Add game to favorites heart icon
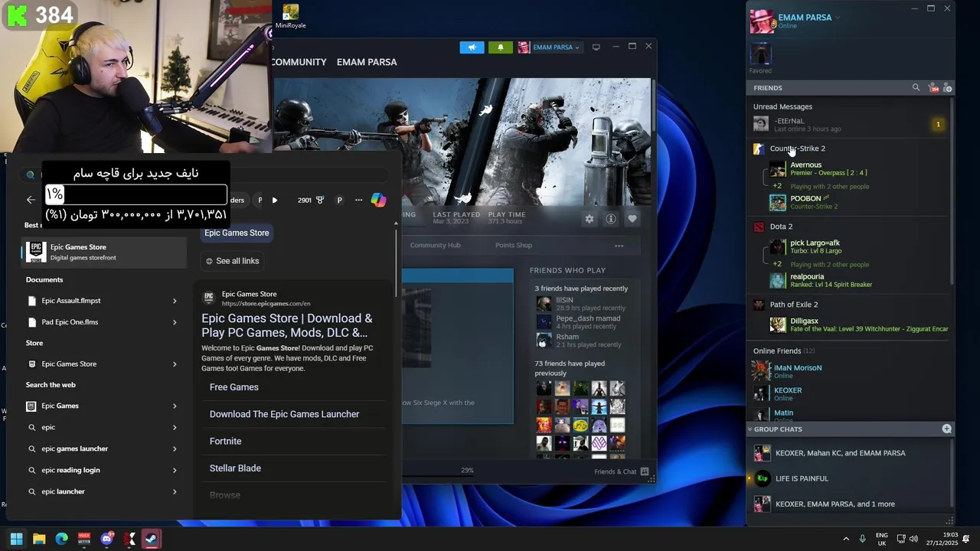This screenshot has width=980, height=551. tap(632, 219)
